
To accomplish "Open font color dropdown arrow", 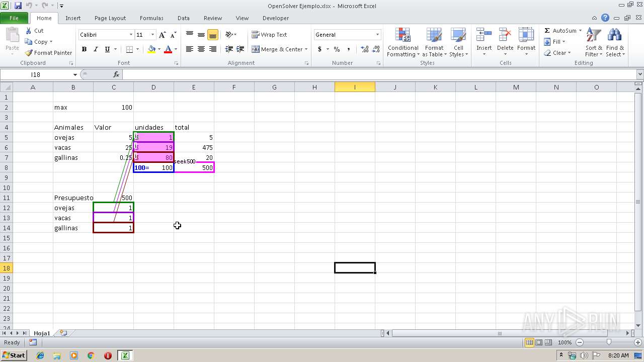I will click(x=176, y=49).
